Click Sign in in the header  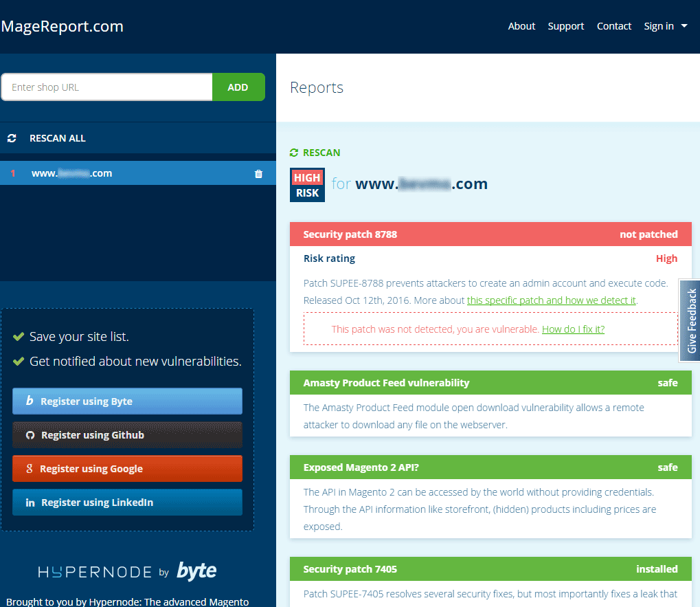coord(659,26)
